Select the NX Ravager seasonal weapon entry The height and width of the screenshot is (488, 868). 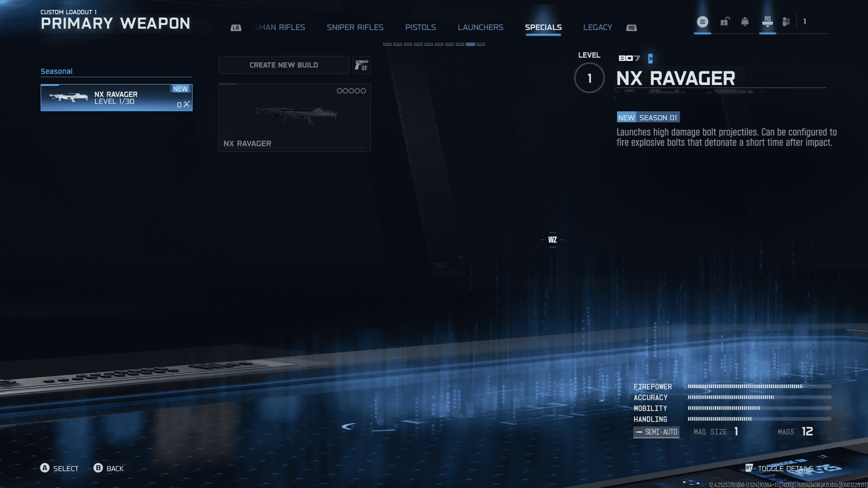(116, 98)
